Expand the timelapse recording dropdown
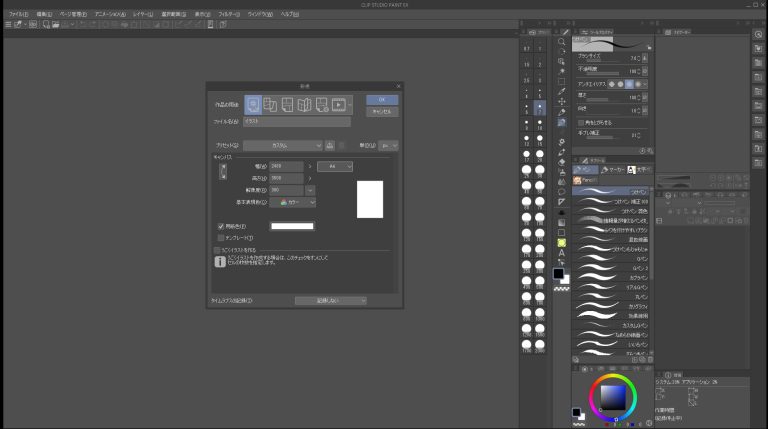The width and height of the screenshot is (768, 429). (330, 300)
